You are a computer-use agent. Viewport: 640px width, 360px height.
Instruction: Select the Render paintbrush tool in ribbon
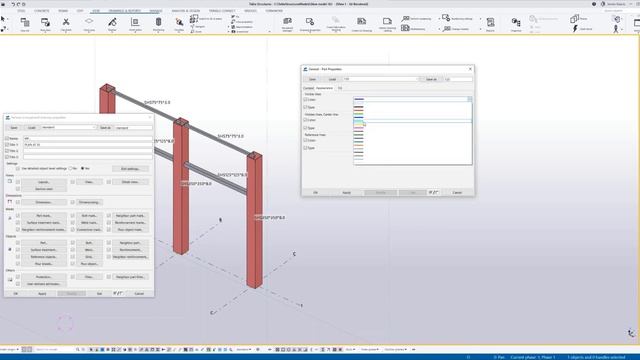pos(112,22)
